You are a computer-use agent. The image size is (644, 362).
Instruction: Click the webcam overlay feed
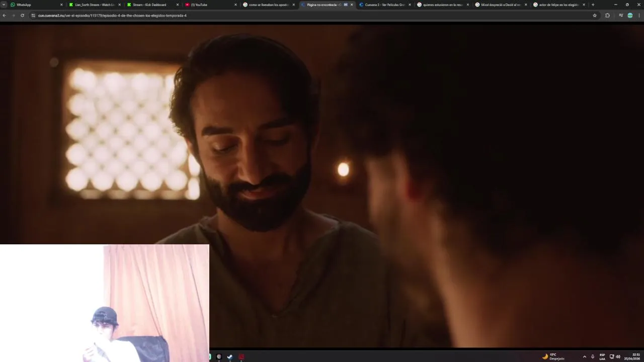point(105,303)
